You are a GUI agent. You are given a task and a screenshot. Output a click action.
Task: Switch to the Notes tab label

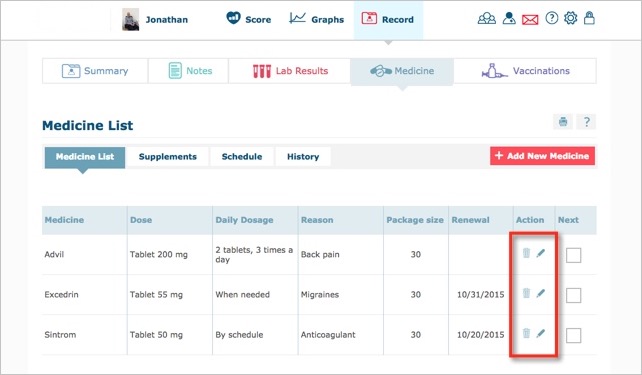199,71
